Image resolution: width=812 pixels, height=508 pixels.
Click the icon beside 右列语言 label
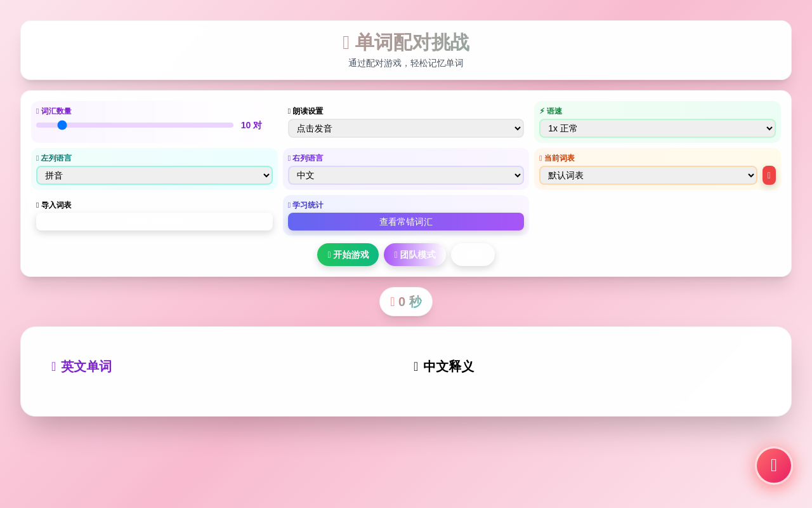coord(289,157)
